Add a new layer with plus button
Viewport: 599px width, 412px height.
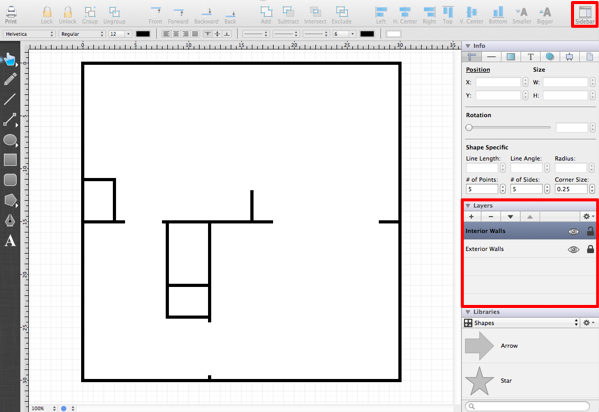point(471,217)
